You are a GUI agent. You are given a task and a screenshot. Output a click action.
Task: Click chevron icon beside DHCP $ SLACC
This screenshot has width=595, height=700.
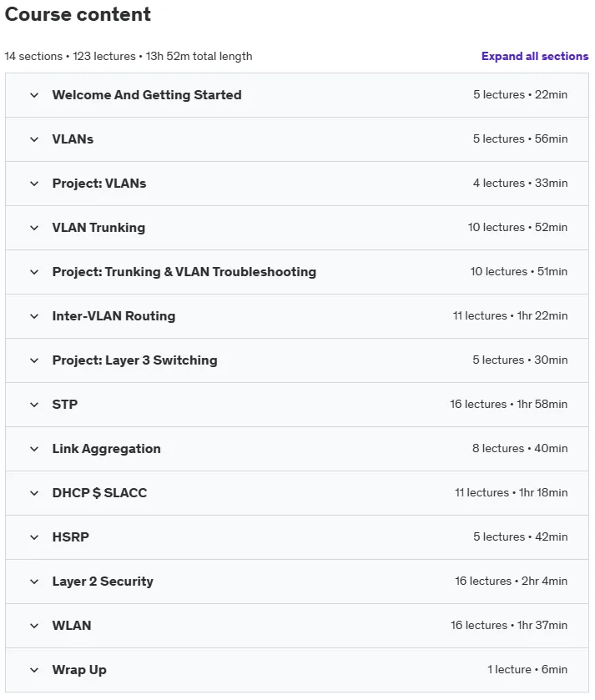tap(34, 493)
